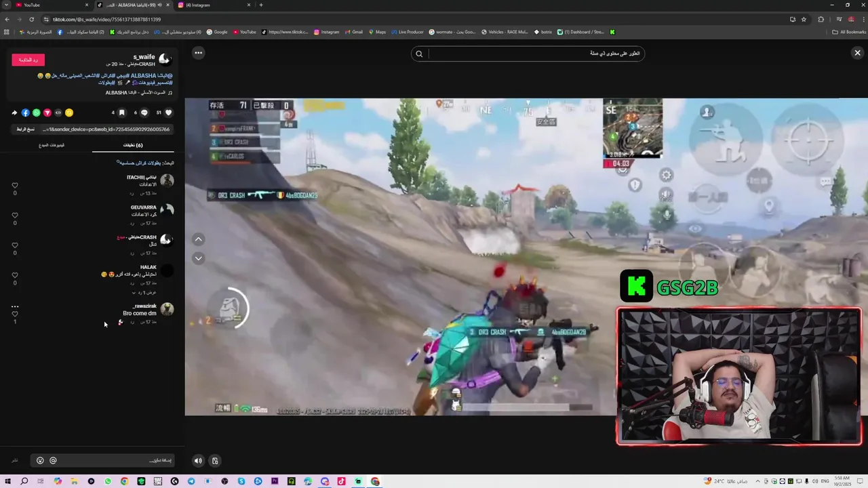Viewport: 868px width, 488px height.
Task: Open TikTok app from the taskbar
Action: (341, 481)
